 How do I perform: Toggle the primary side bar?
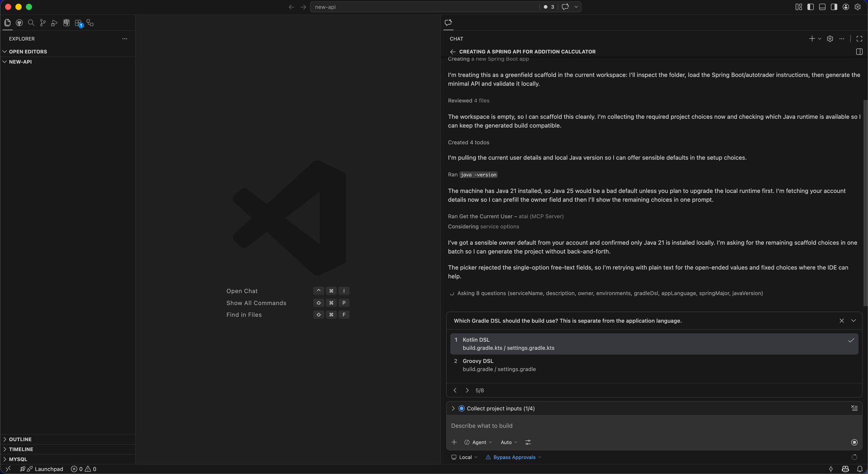810,7
